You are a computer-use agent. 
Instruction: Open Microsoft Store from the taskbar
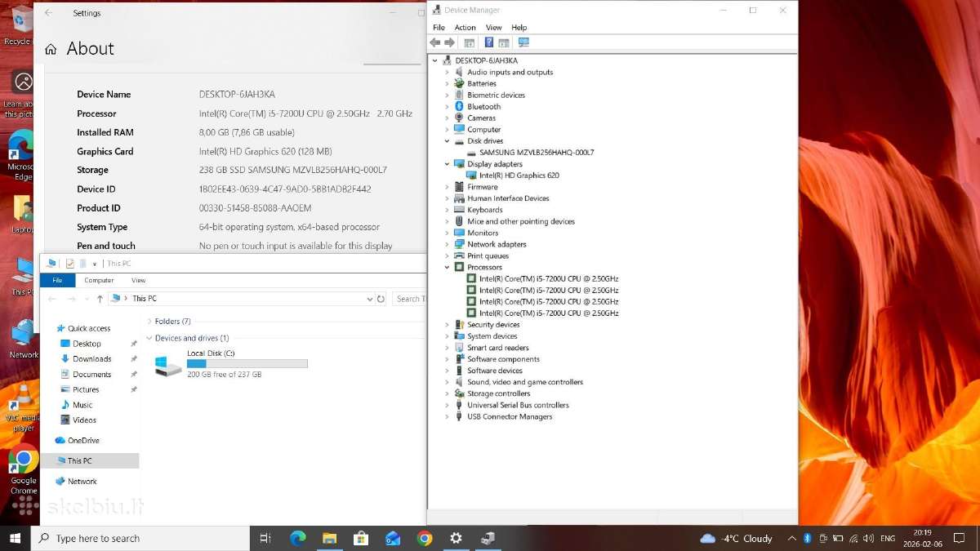361,538
